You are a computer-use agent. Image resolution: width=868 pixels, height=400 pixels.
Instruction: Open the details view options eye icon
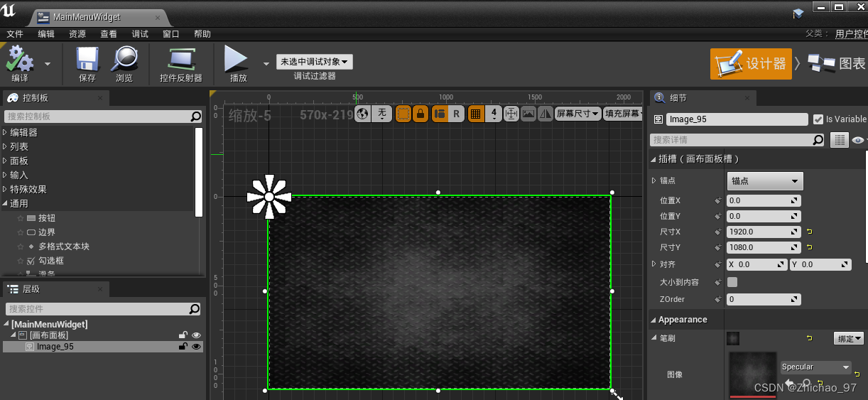pyautogui.click(x=858, y=140)
